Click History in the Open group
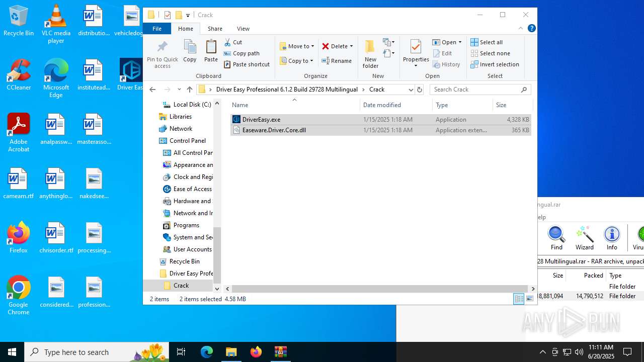The height and width of the screenshot is (362, 644). 446,64
